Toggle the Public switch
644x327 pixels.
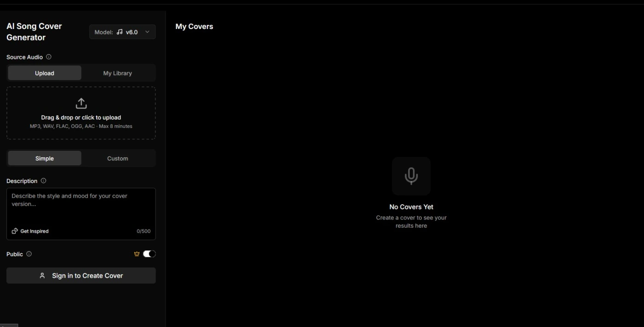tap(149, 254)
